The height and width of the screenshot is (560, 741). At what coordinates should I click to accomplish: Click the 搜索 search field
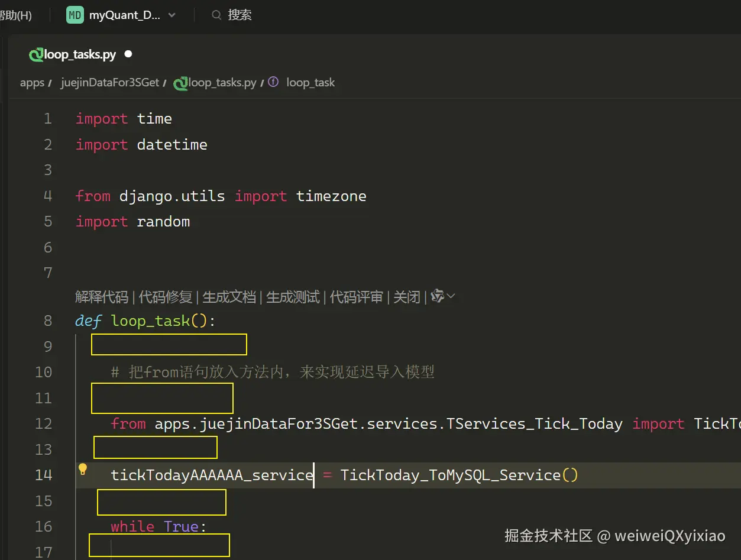[240, 15]
